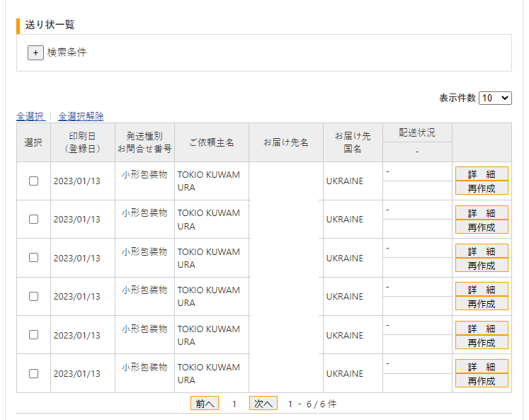The height and width of the screenshot is (420, 529).
Task: Go to next page with 次へ
Action: point(263,404)
